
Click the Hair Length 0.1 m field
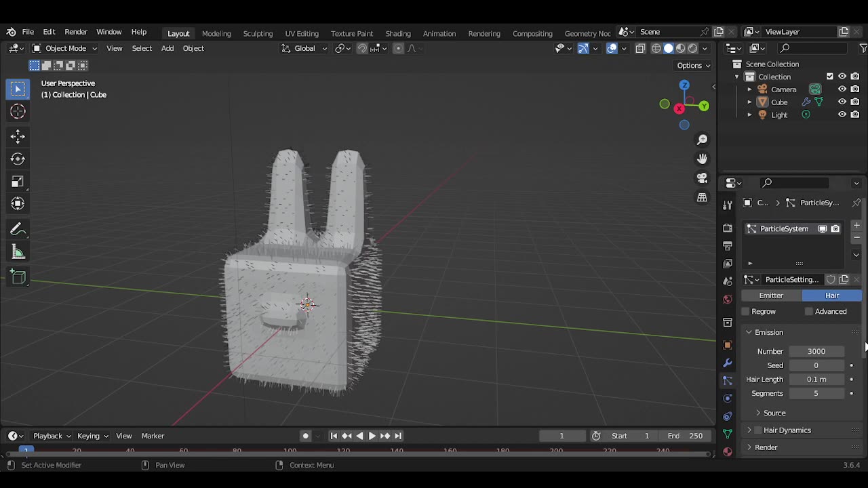816,380
